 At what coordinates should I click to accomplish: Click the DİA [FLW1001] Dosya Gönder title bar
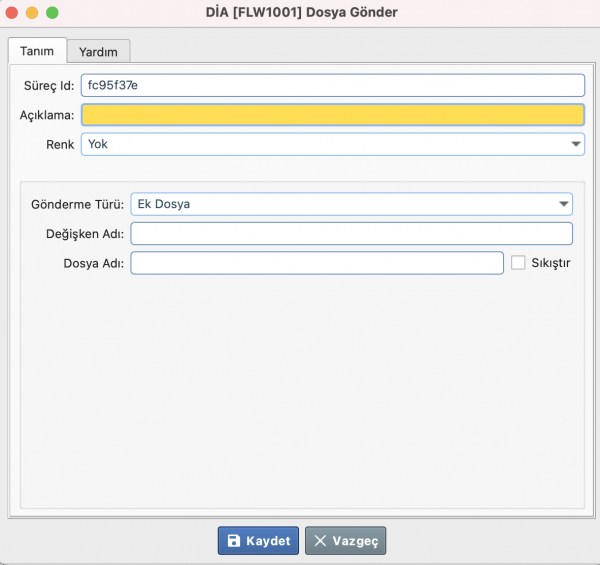tap(302, 13)
